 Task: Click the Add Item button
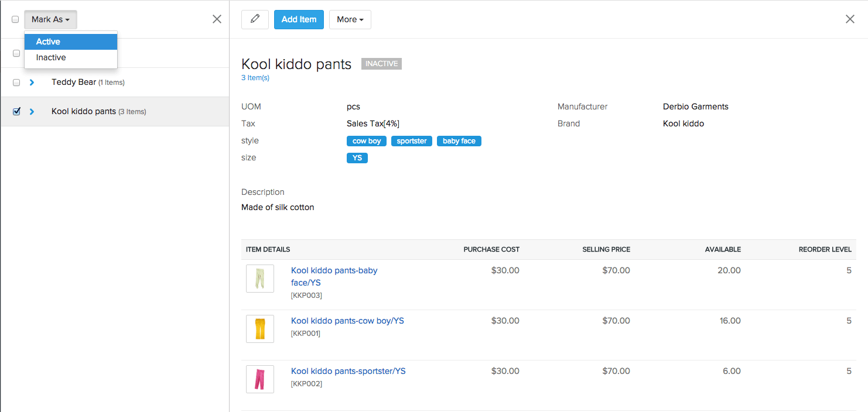click(299, 19)
